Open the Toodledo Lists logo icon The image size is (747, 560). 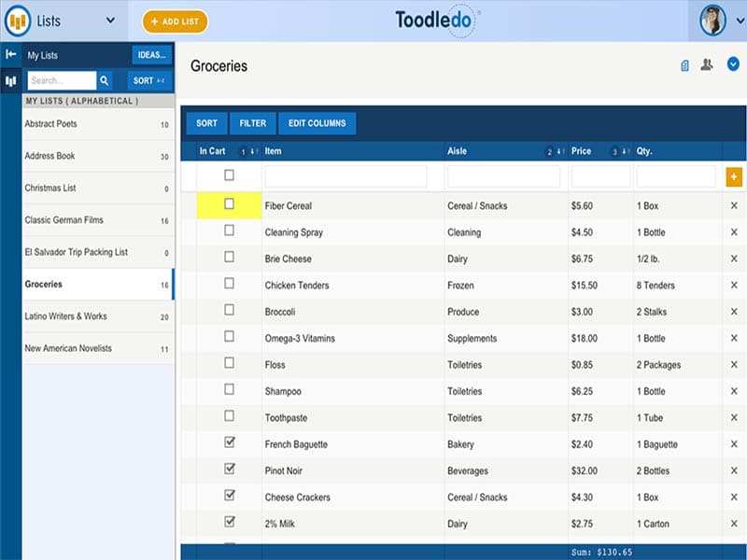[17, 20]
